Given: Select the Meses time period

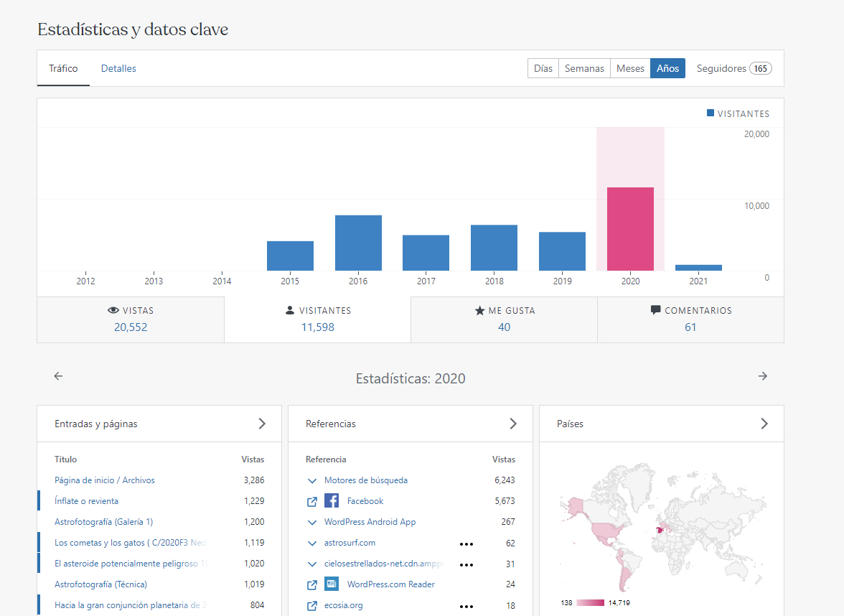Looking at the screenshot, I should pos(630,69).
